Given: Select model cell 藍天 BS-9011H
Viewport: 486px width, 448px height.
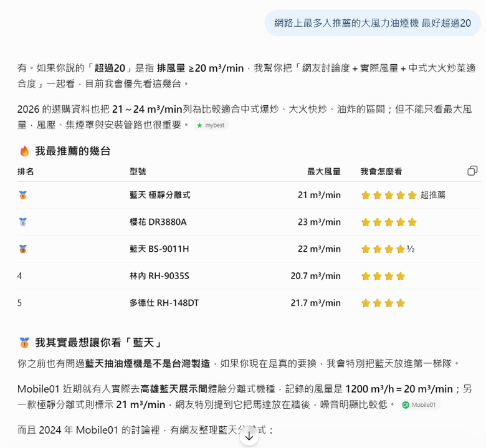Looking at the screenshot, I should [160, 249].
